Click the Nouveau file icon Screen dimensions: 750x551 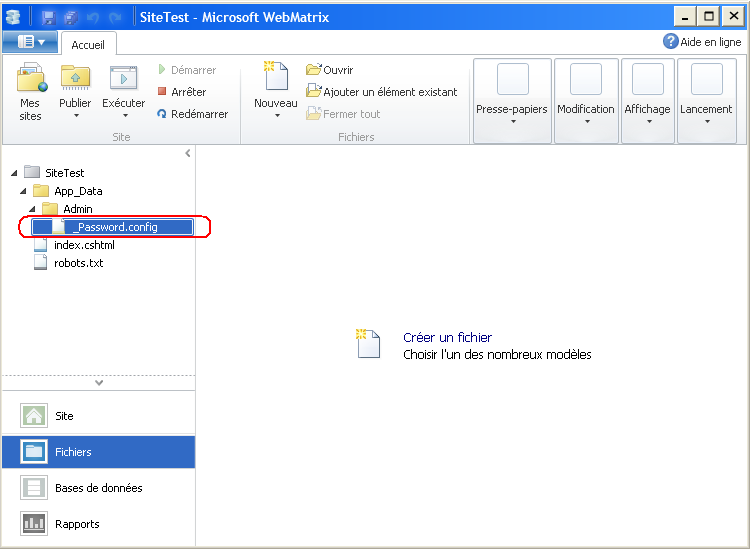pos(275,78)
